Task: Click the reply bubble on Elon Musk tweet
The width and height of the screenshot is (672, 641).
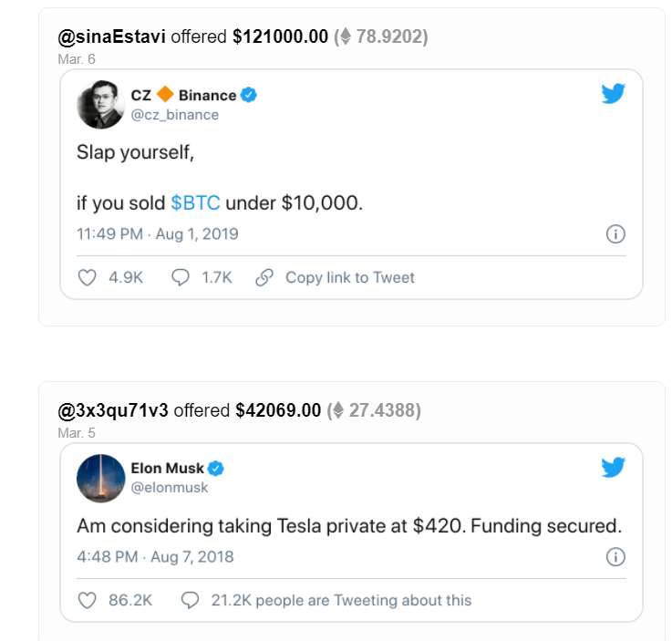Action: tap(190, 600)
